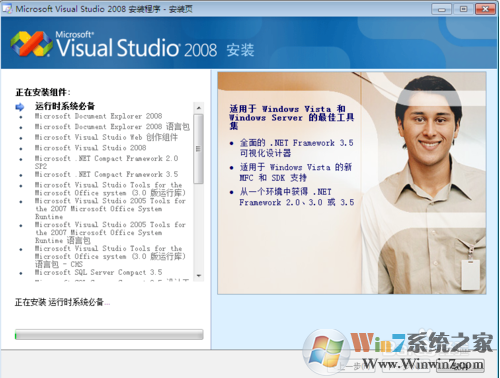Viewport: 500px width, 378px height.
Task: Select Microsoft Visual Studio Web 创作组件 item
Action: pos(106,137)
